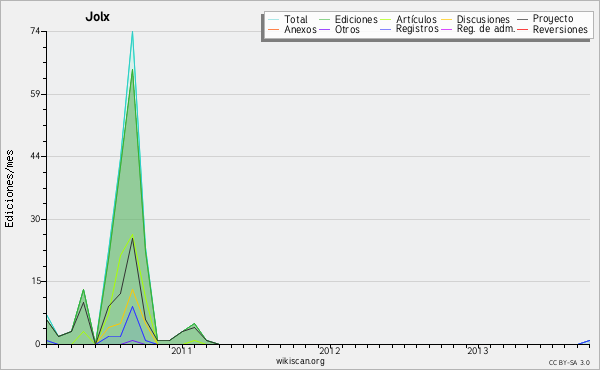Select the Anexos legend entry
Viewport: 600px width, 370px height.
pyautogui.click(x=300, y=29)
